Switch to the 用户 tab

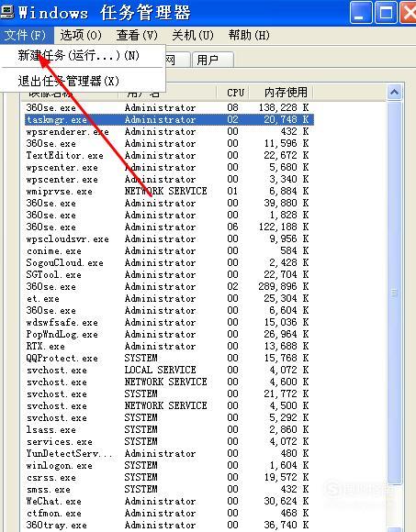[212, 60]
